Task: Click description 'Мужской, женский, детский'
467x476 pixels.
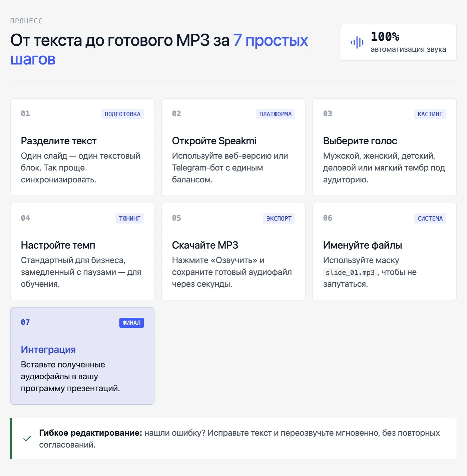Action: click(x=384, y=168)
